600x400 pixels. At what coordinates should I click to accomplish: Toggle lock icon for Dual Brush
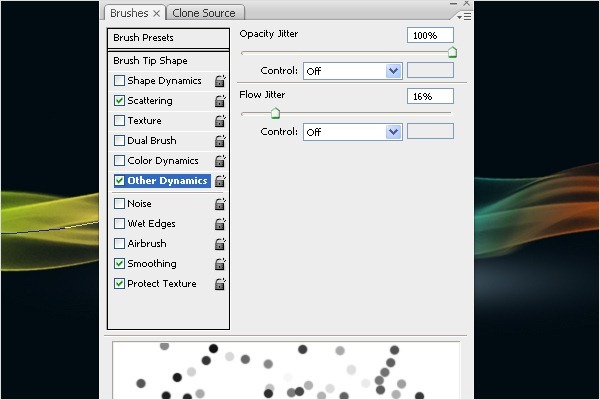coord(220,141)
